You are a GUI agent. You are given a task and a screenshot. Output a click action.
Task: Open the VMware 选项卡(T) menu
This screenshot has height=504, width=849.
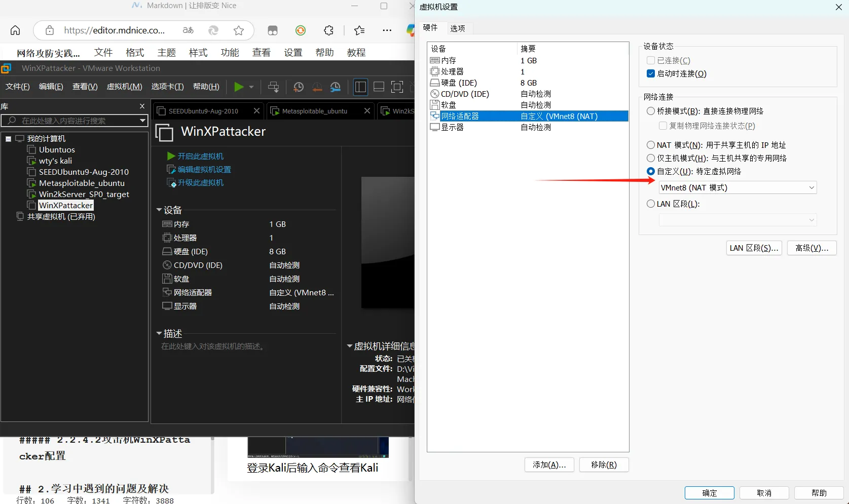coord(167,87)
